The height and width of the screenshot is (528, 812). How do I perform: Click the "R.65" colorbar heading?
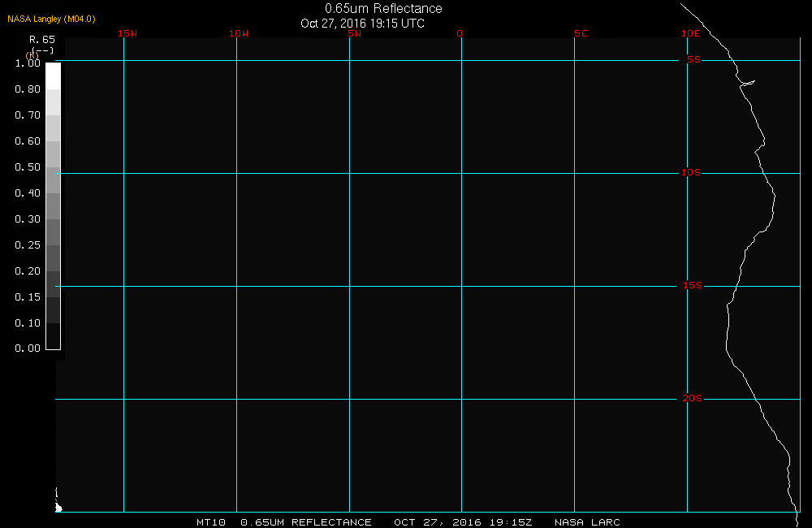42,39
